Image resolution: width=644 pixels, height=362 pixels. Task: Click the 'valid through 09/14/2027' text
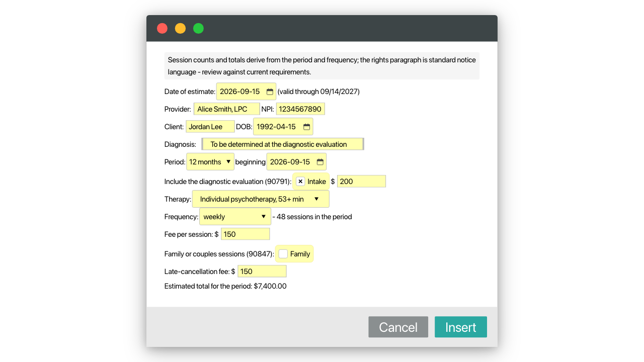318,92
